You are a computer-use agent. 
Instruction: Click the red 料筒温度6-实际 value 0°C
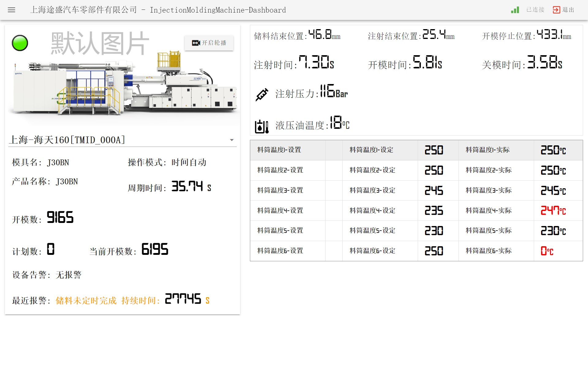point(547,251)
